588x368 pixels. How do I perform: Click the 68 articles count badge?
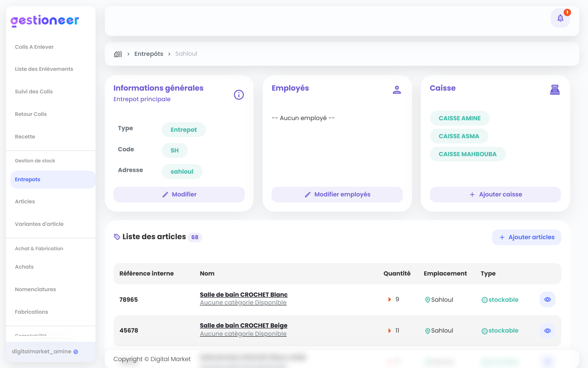[195, 237]
